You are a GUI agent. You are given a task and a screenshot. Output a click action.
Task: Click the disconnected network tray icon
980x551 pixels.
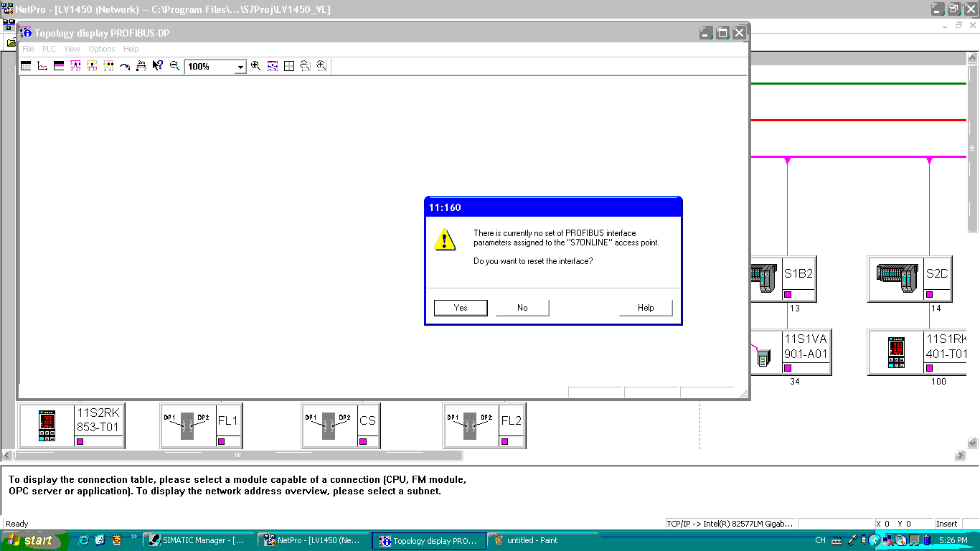887,540
